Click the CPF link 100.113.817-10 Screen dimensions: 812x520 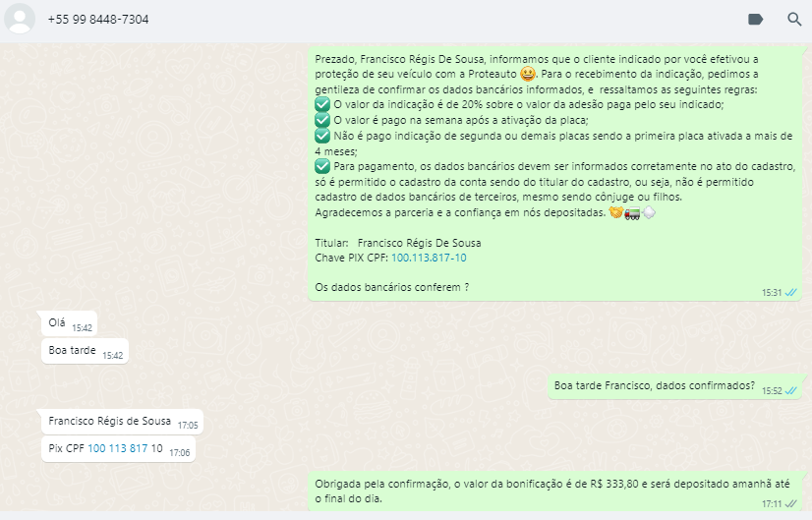coord(429,258)
